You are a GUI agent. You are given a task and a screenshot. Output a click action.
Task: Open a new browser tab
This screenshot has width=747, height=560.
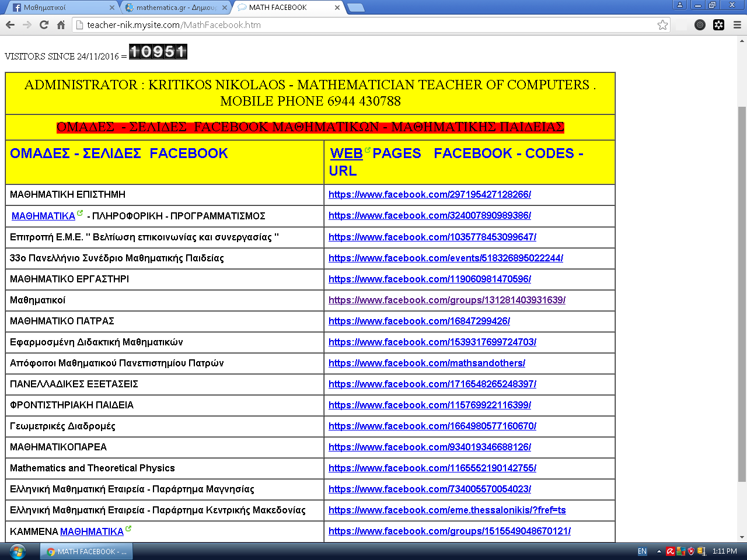tap(355, 8)
